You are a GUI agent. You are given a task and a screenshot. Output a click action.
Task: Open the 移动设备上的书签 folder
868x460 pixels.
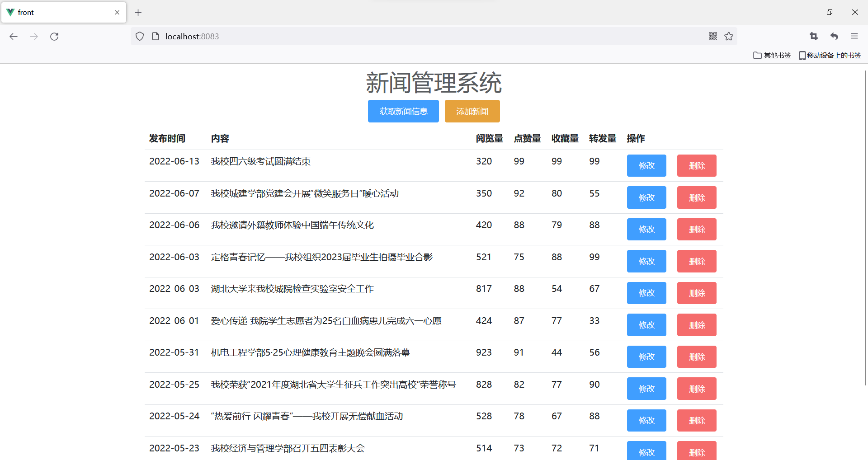[x=830, y=55]
